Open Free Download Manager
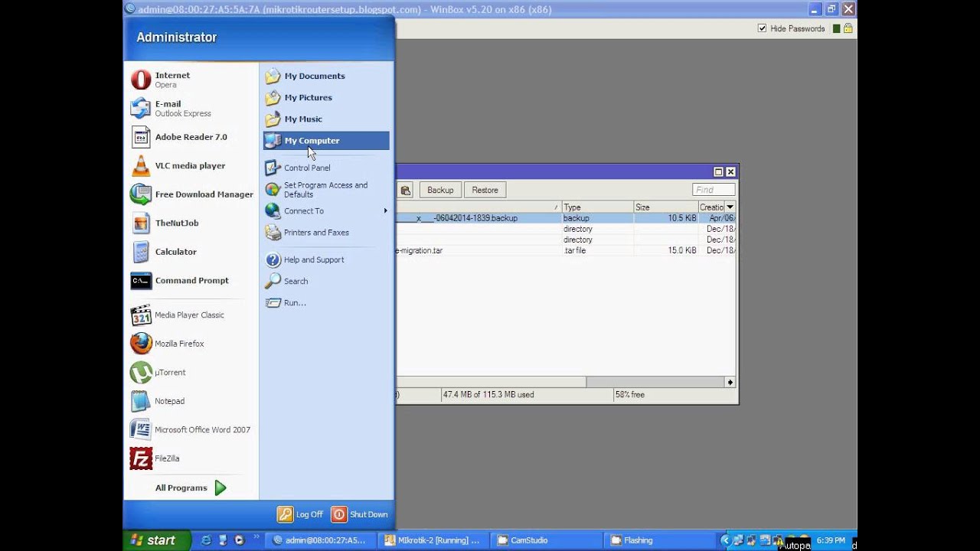The height and width of the screenshot is (551, 980). pyautogui.click(x=191, y=194)
